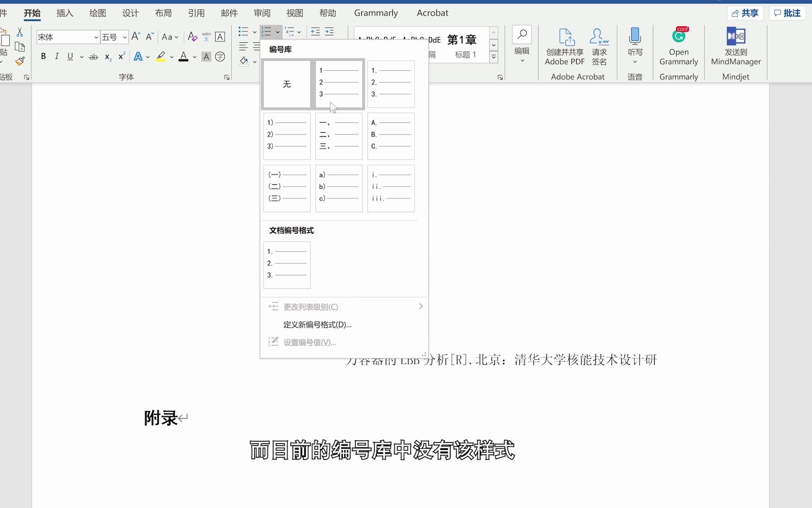The width and height of the screenshot is (812, 508).
Task: Click the Decrease Font Size icon
Action: 150,37
